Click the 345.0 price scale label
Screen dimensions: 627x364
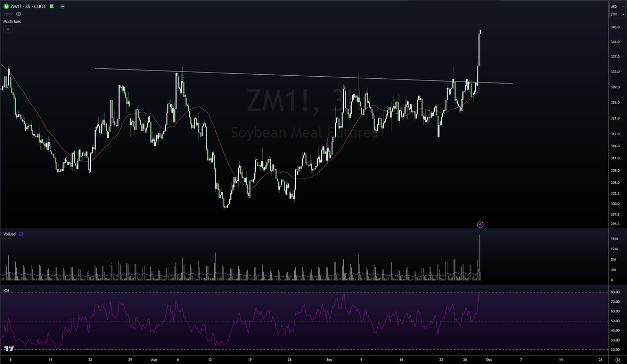[x=615, y=27]
